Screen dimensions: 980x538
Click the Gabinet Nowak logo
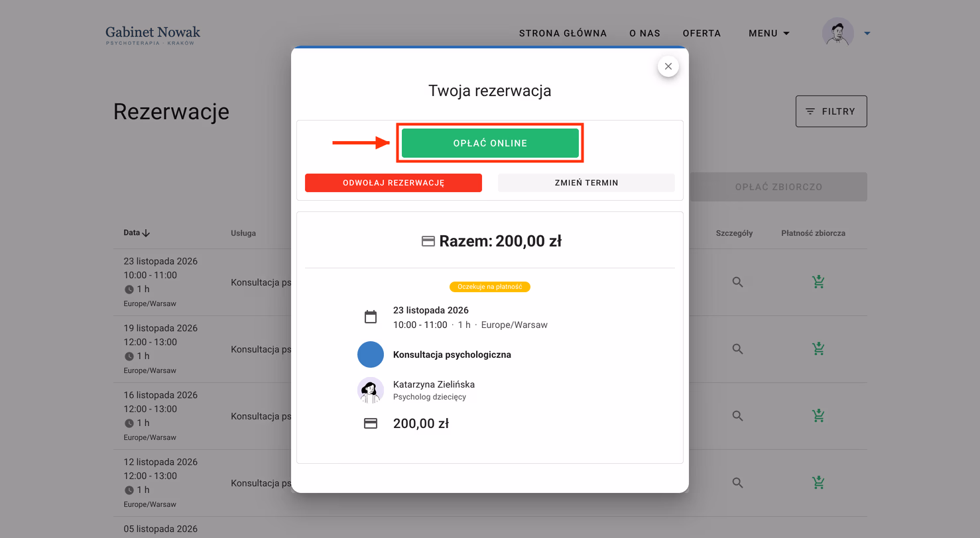coord(153,35)
